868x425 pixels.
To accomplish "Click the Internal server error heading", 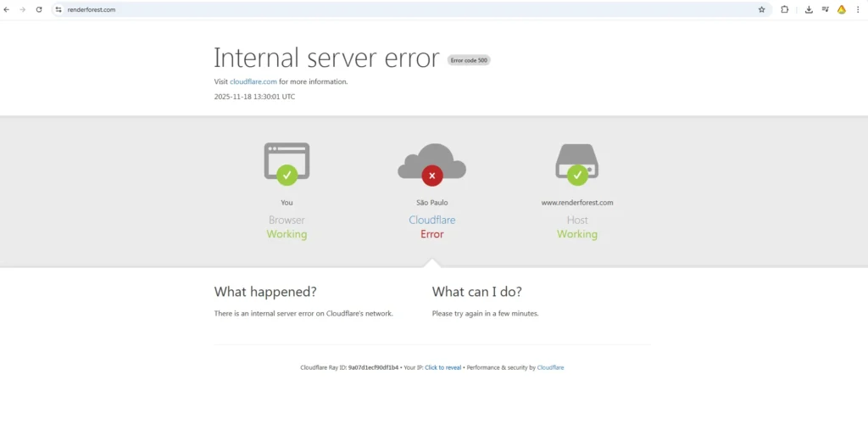I will pyautogui.click(x=326, y=58).
